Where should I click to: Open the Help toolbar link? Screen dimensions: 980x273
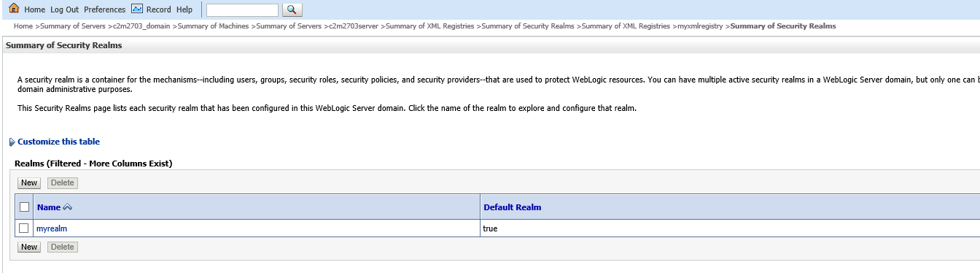pos(184,9)
